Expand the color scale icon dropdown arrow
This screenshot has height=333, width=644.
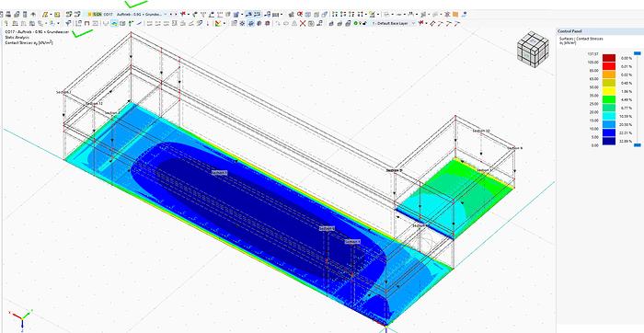224,23
